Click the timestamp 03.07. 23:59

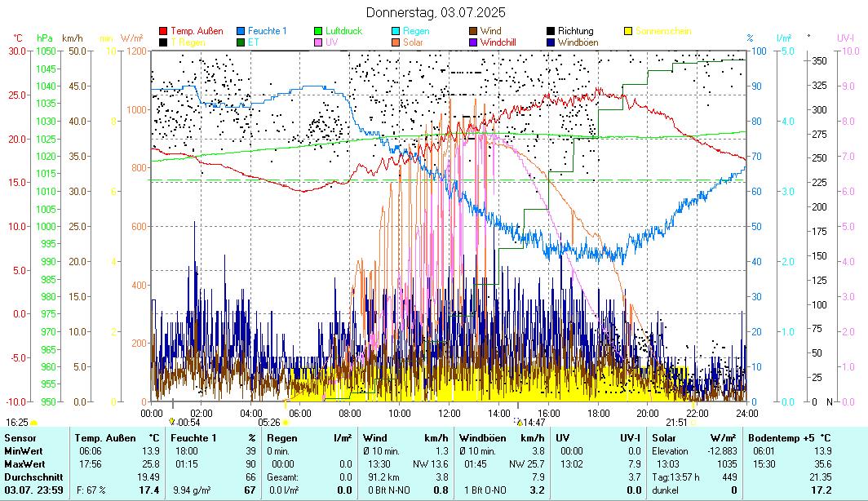coord(33,490)
